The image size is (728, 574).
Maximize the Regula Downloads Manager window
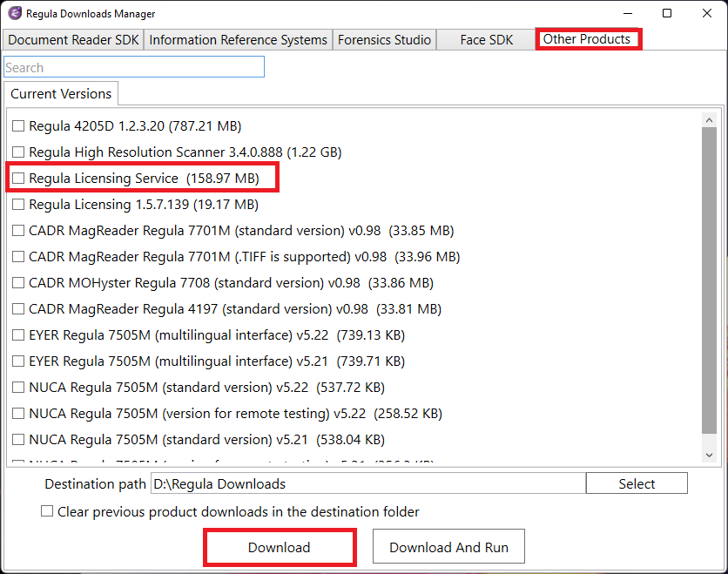point(667,13)
